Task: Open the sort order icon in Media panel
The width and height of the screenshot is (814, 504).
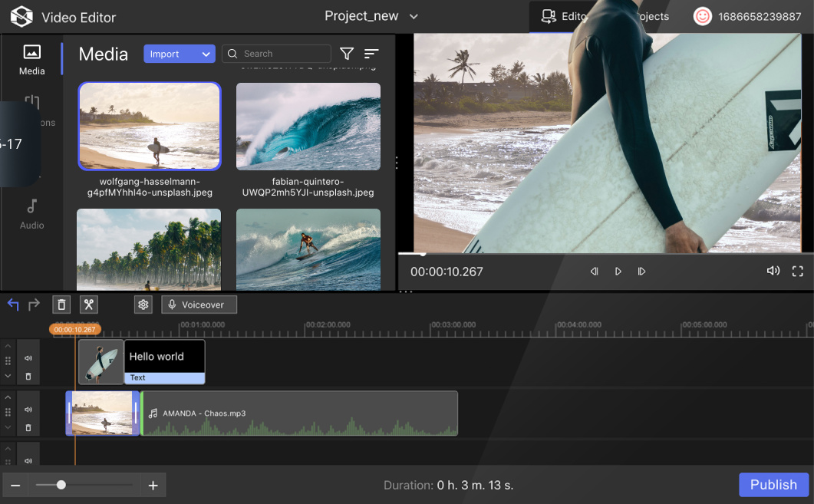Action: click(x=371, y=54)
